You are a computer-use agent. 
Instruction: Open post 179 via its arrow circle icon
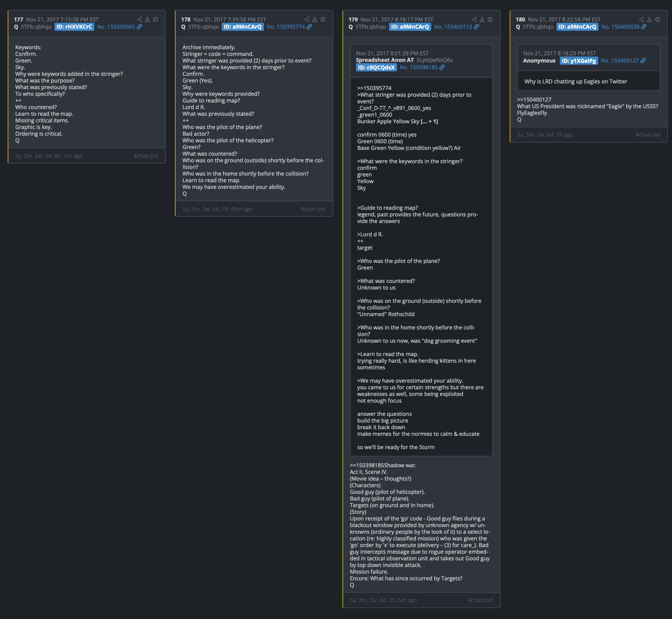coord(490,19)
